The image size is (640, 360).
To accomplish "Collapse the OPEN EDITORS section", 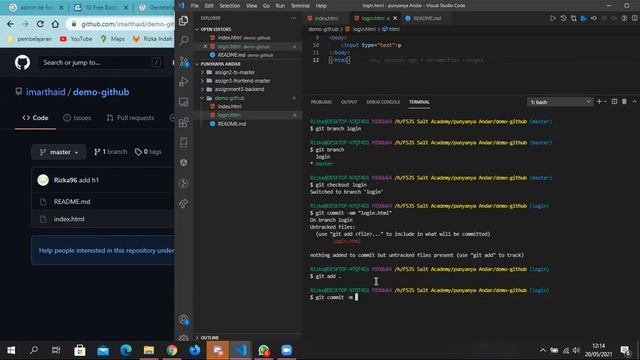I will point(216,29).
